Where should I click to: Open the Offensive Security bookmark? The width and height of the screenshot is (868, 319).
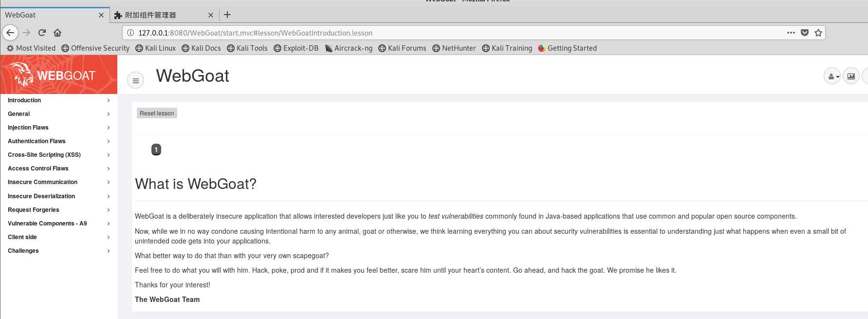click(x=95, y=48)
